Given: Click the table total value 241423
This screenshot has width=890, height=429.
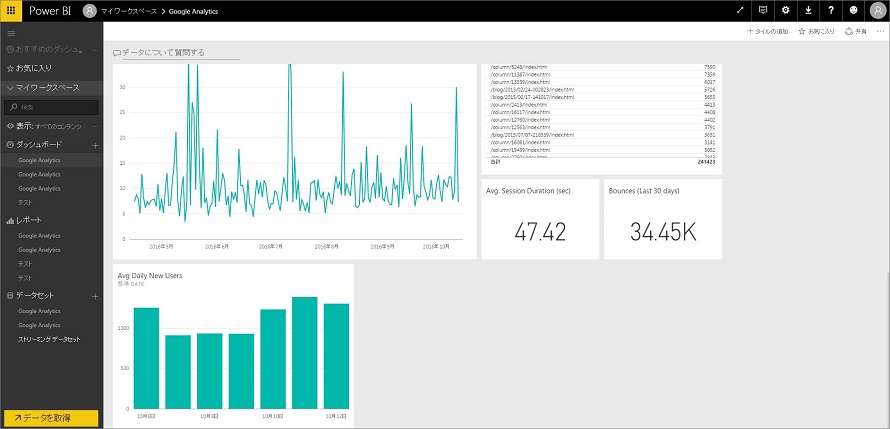Looking at the screenshot, I should (707, 162).
